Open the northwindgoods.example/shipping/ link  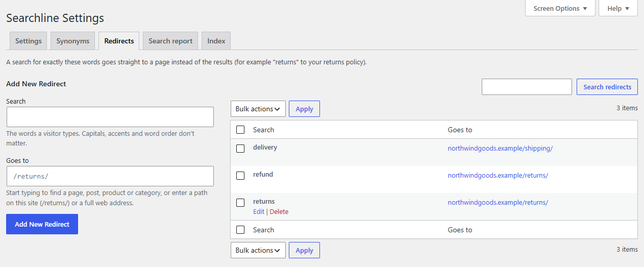(500, 149)
